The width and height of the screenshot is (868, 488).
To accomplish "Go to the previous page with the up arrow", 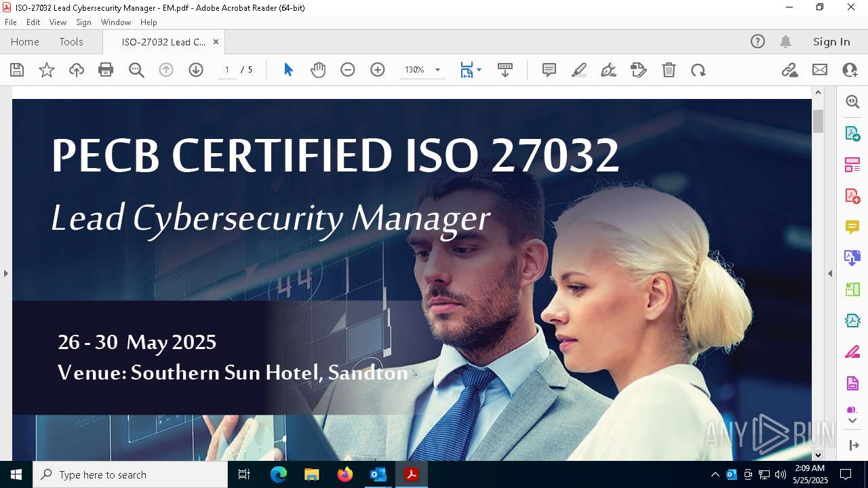I will (166, 70).
